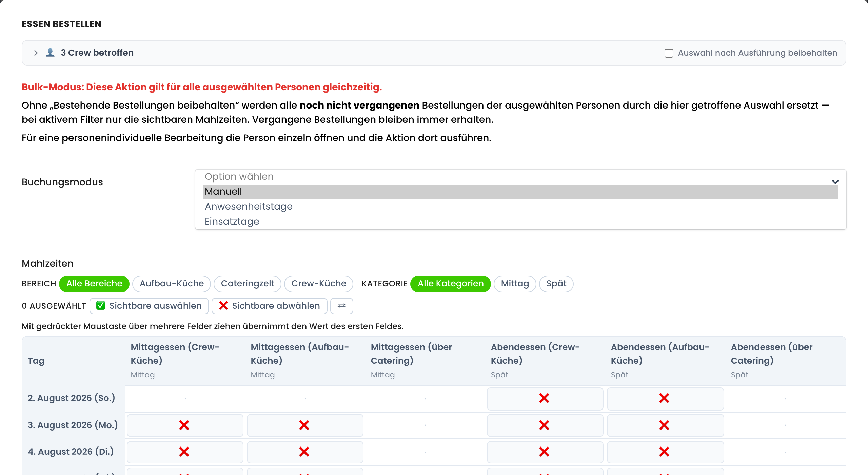Filter meals by Cateringzelt
Viewport: 868px width, 475px height.
click(x=248, y=284)
